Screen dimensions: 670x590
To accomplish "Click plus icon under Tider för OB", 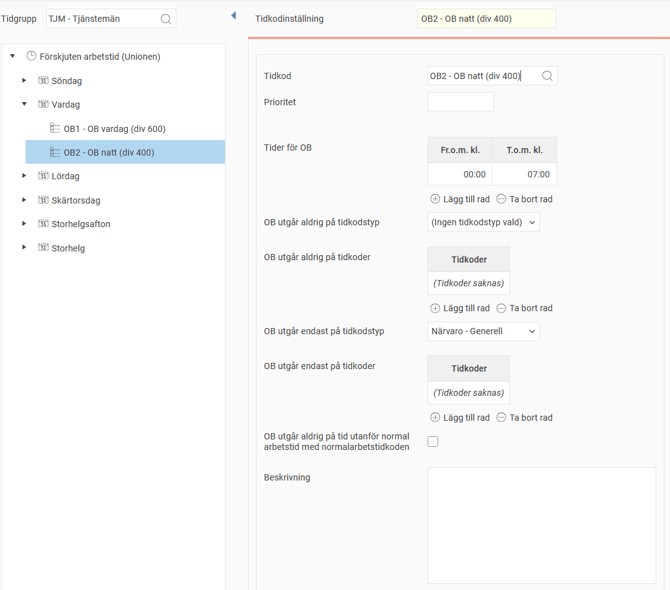I will [x=435, y=199].
